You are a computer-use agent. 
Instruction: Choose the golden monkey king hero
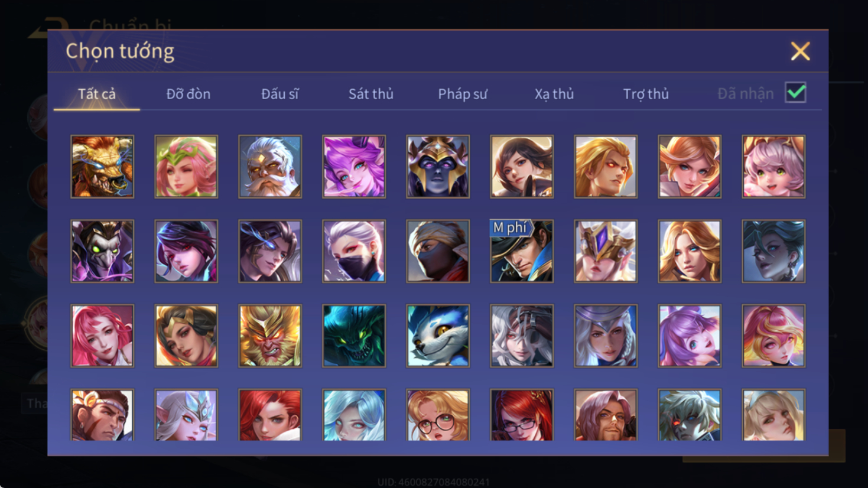click(270, 336)
